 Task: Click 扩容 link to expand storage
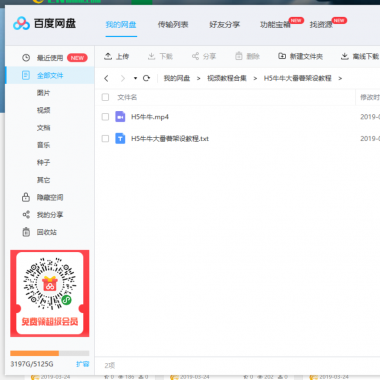point(83,364)
